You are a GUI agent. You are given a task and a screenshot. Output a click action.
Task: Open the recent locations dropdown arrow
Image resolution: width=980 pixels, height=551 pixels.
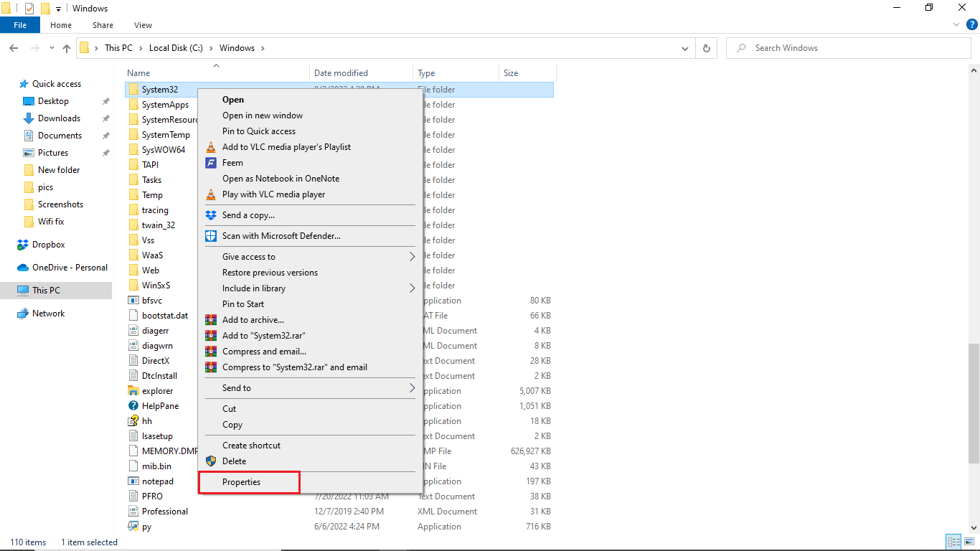52,48
